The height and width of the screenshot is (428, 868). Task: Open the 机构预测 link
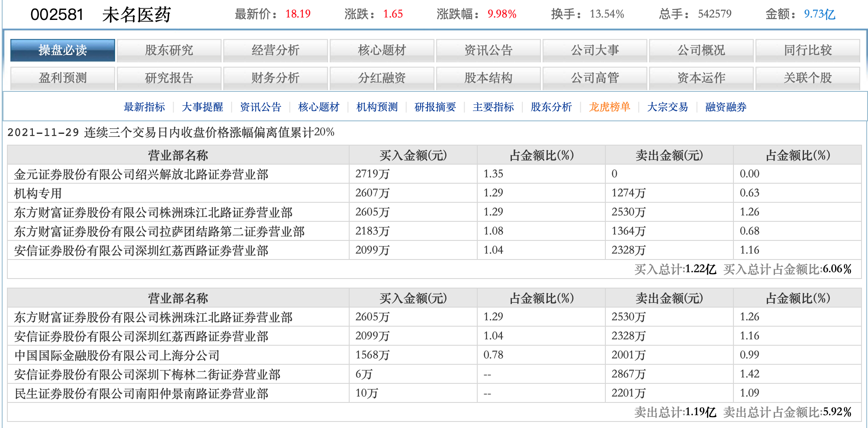click(377, 107)
